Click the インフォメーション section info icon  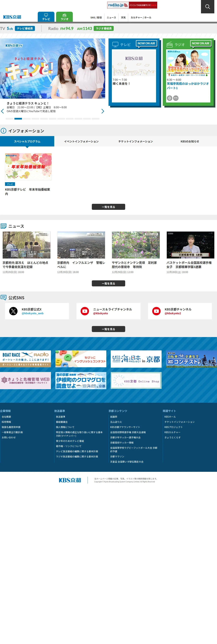pos(4,131)
